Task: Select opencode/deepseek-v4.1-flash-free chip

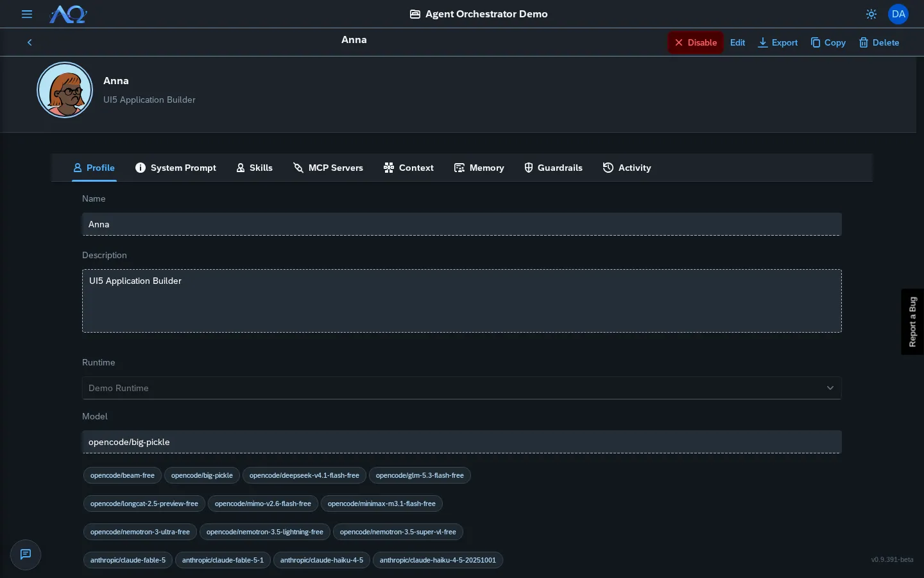Action: (x=304, y=475)
